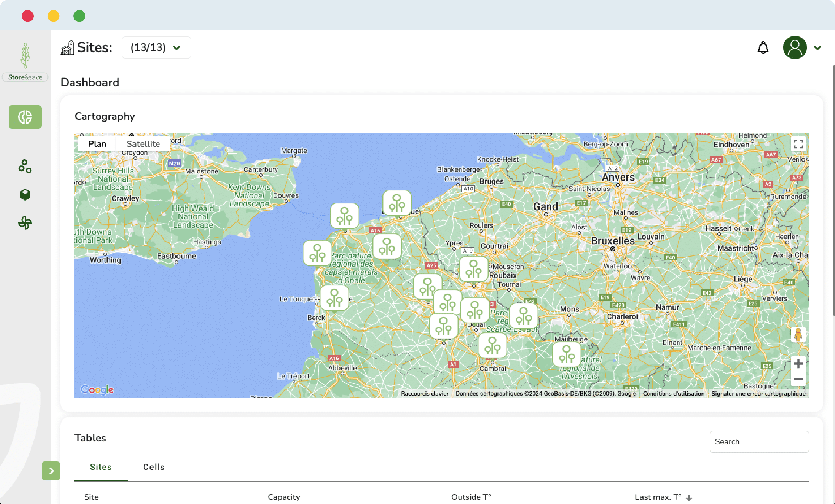Zoom out on the map
835x504 pixels.
[x=798, y=379]
